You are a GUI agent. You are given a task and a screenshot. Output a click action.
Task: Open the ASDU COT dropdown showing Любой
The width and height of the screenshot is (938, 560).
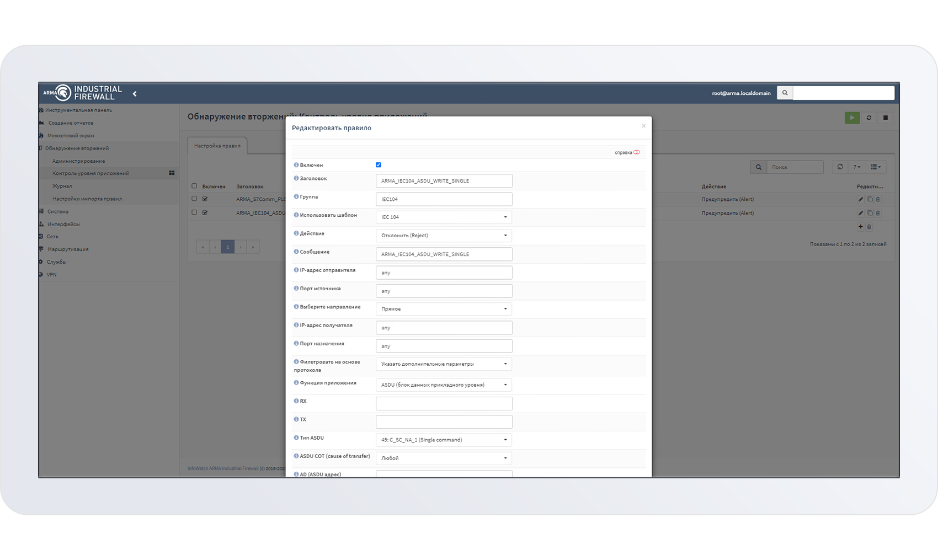pos(444,458)
